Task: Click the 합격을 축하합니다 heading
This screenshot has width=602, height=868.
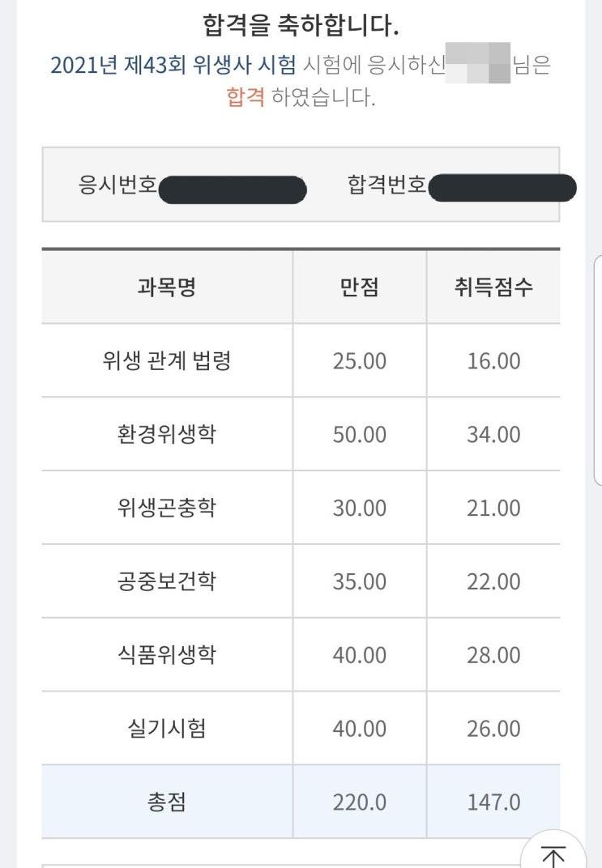Action: coord(301,27)
